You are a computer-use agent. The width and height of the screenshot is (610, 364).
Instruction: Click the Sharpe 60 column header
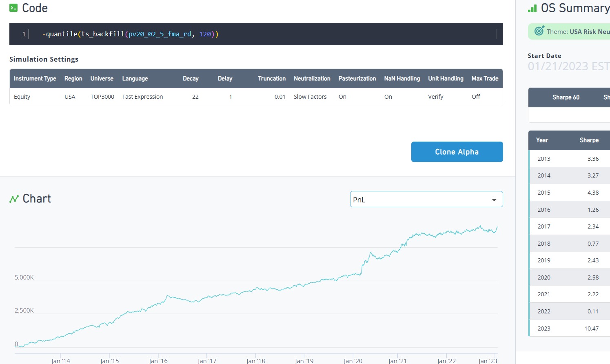[566, 97]
